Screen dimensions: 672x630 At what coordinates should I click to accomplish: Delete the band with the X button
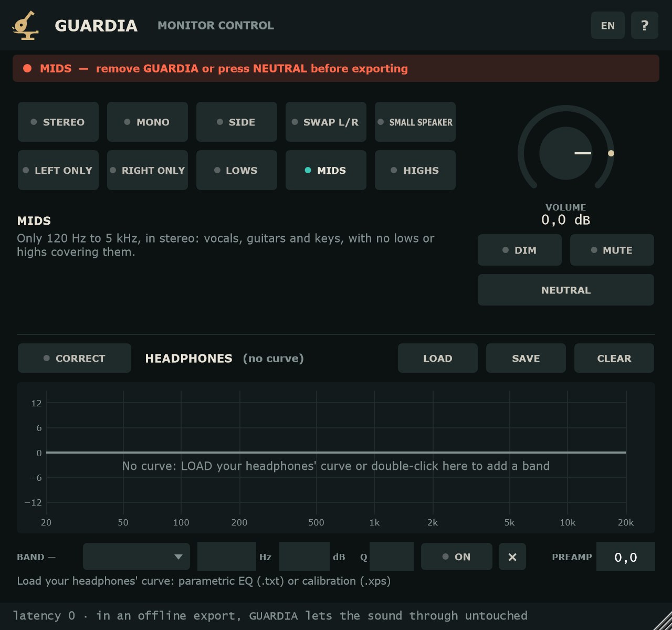(x=512, y=556)
